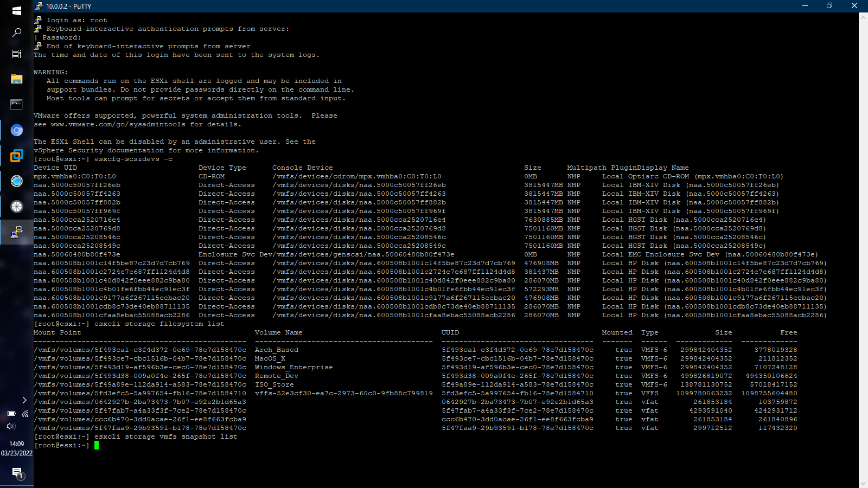Screen dimensions: 868x488
Task: Minimize the PuTTY session window
Action: [804, 5]
